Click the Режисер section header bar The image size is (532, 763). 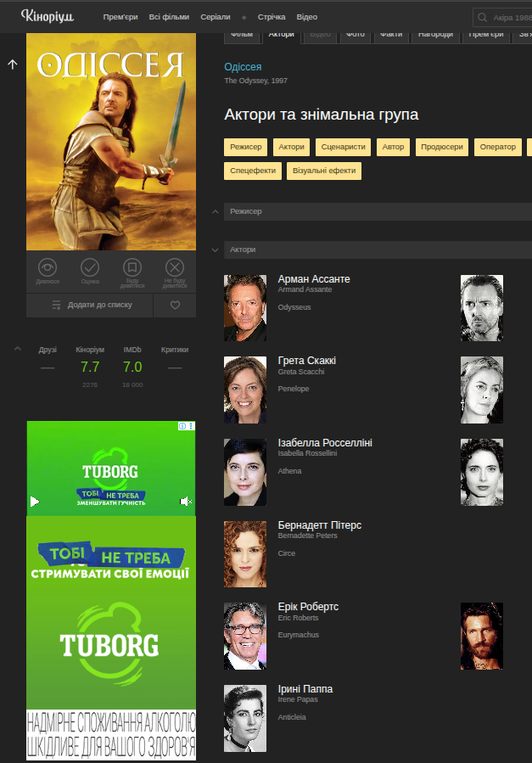(x=378, y=211)
